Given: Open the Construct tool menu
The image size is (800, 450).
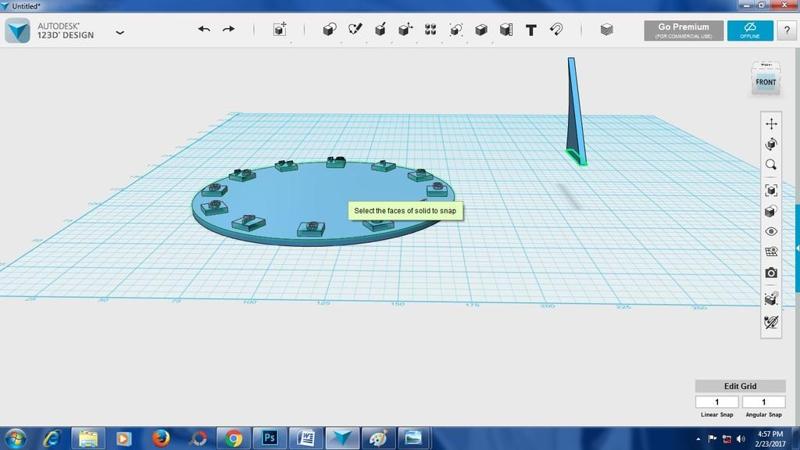Looking at the screenshot, I should [x=380, y=30].
